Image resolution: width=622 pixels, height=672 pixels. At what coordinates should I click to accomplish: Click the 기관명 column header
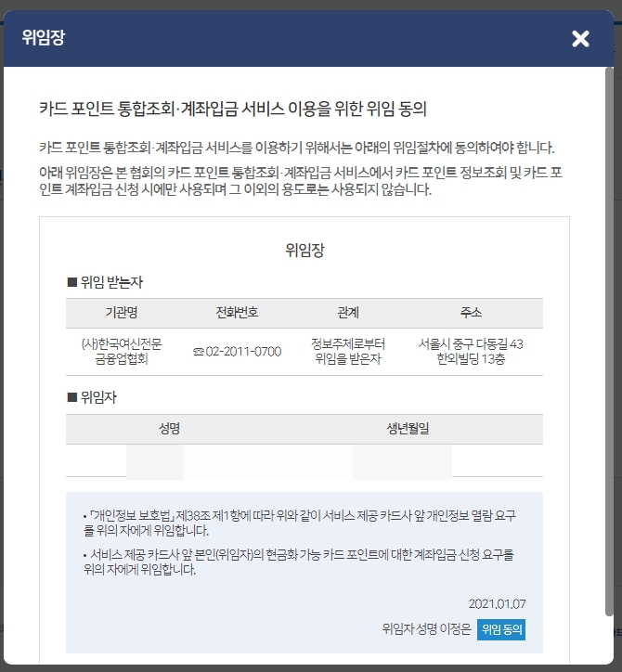122,313
